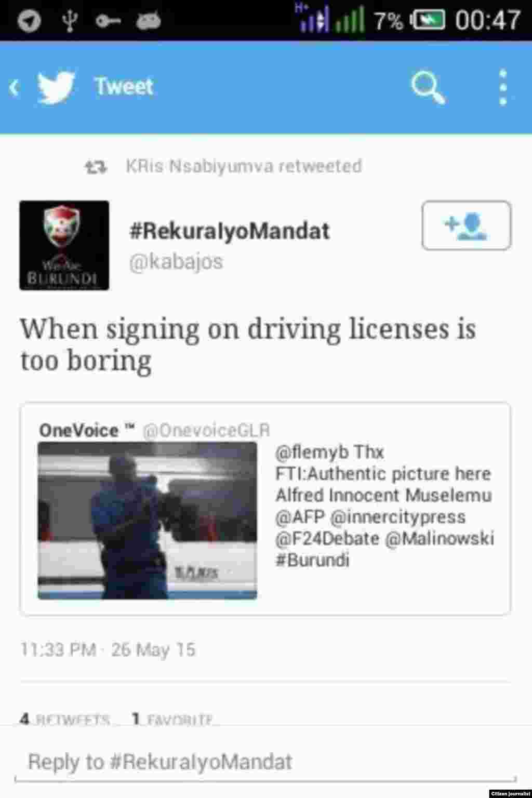Tap the Reply to #RekuraIyoMandat field
The height and width of the screenshot is (798, 532).
(x=265, y=762)
